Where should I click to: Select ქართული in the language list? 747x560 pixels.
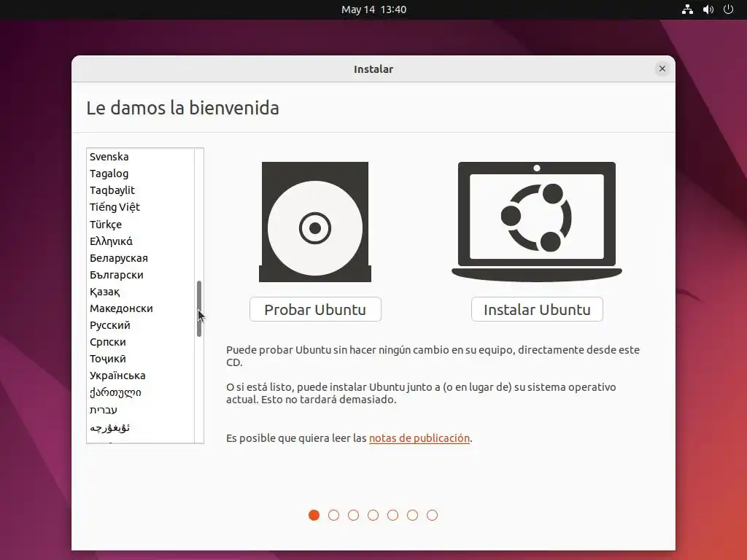141,393
